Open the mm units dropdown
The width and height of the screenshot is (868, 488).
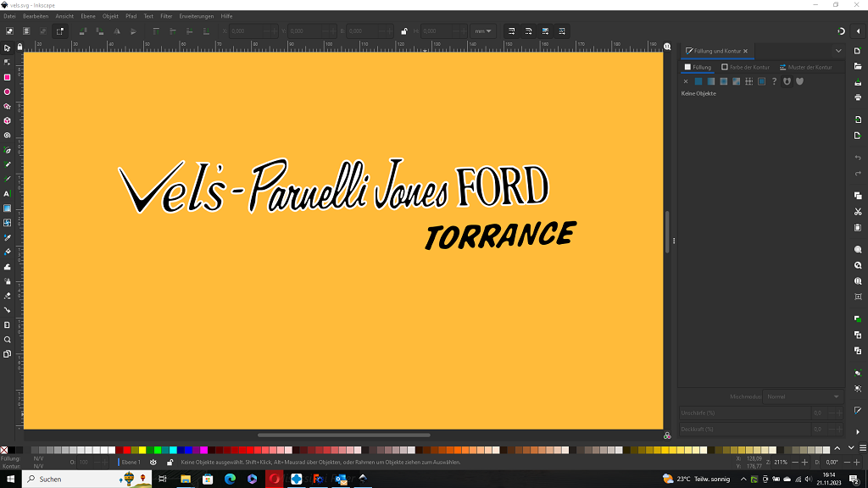[x=483, y=31]
